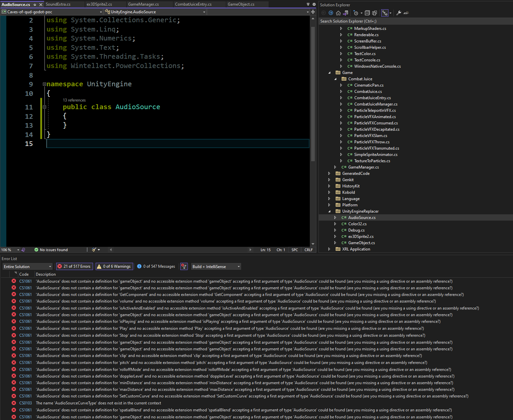
Task: Click the 13 references CodeLens link
Action: (74, 100)
